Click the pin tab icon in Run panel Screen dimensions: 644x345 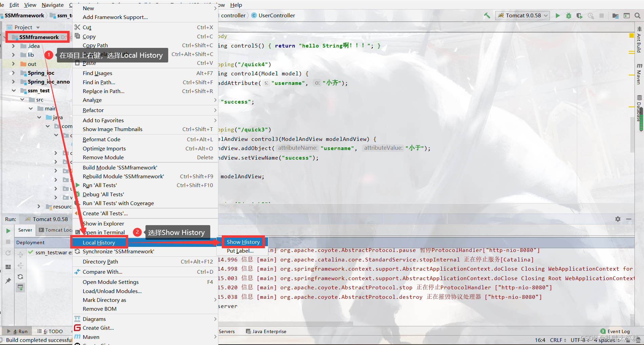pos(8,280)
